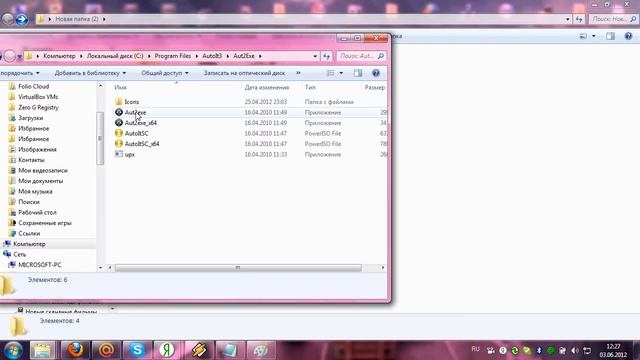Open Загрузки in navigation pane

(31, 118)
